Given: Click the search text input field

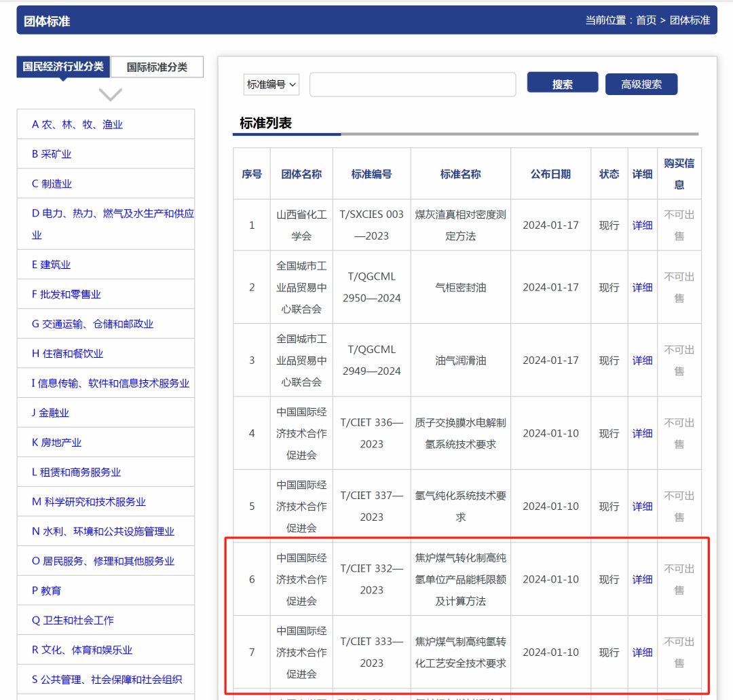Looking at the screenshot, I should 413,85.
